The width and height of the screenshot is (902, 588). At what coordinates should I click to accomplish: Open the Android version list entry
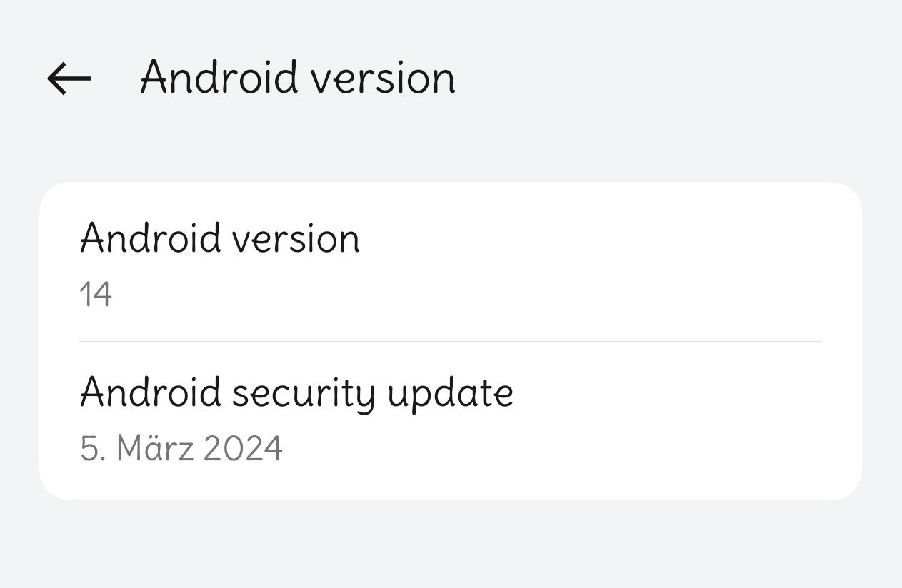450,263
